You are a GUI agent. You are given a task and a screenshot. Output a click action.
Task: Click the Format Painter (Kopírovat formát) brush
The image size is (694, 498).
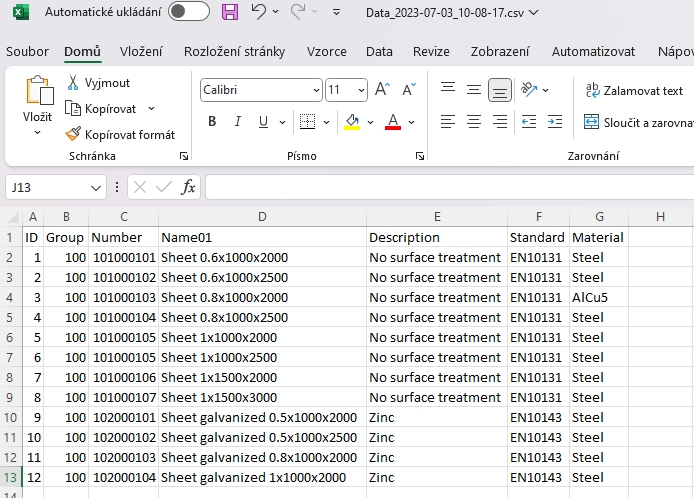click(74, 134)
